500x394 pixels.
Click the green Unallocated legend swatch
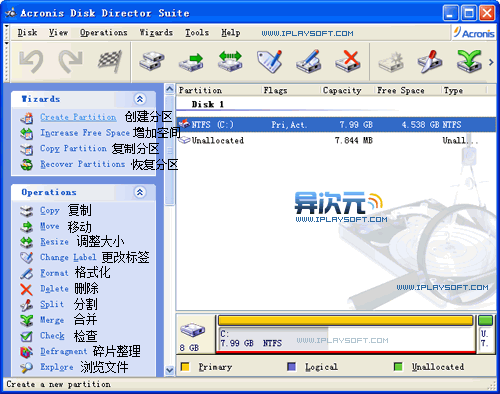(x=398, y=367)
